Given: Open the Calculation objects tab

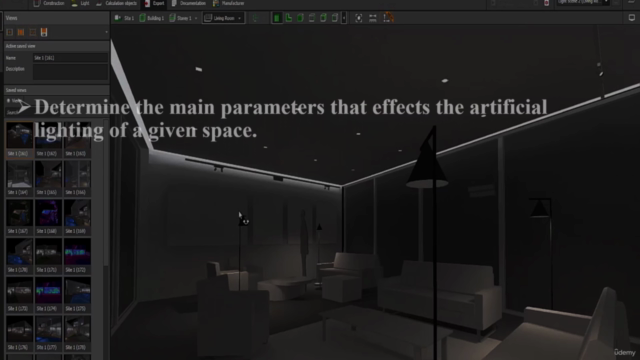Looking at the screenshot, I should (x=117, y=3).
